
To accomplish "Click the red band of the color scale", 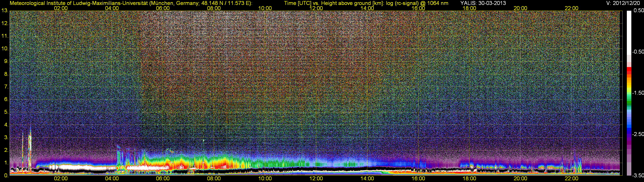I will [x=629, y=71].
